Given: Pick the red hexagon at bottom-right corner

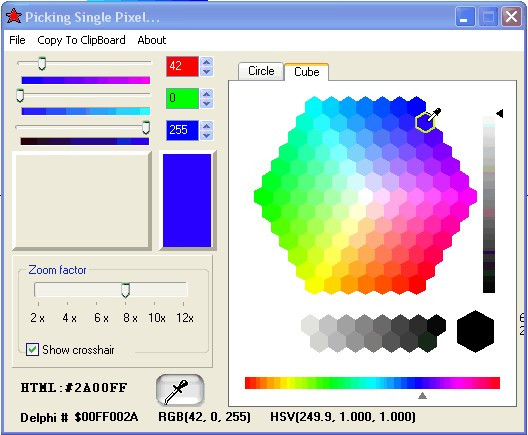Looking at the screenshot, I should [x=417, y=285].
